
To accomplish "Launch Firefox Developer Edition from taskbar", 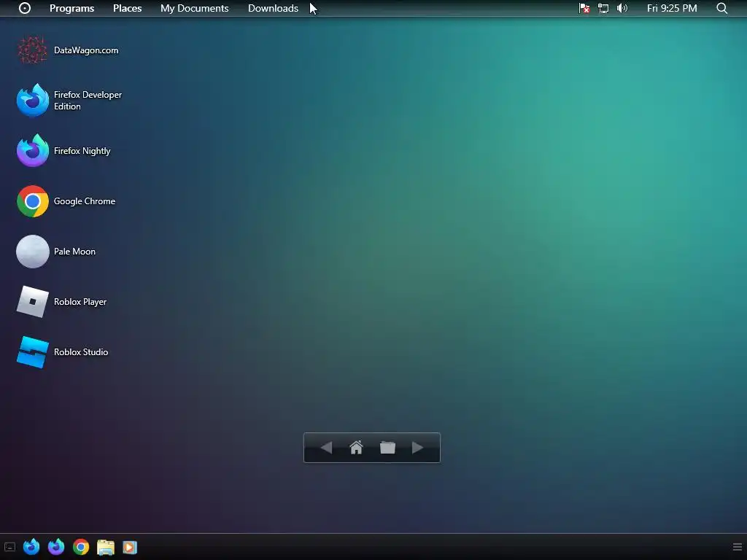I will click(31, 547).
